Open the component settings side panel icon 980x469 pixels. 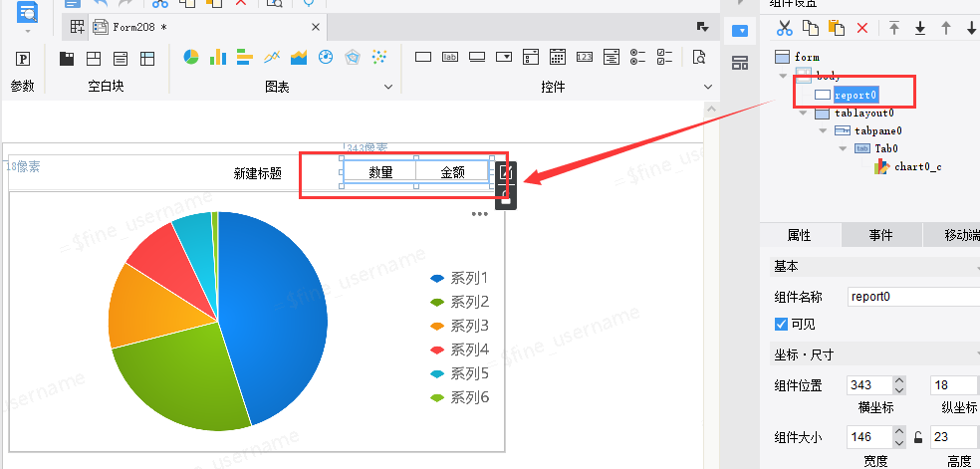739,31
